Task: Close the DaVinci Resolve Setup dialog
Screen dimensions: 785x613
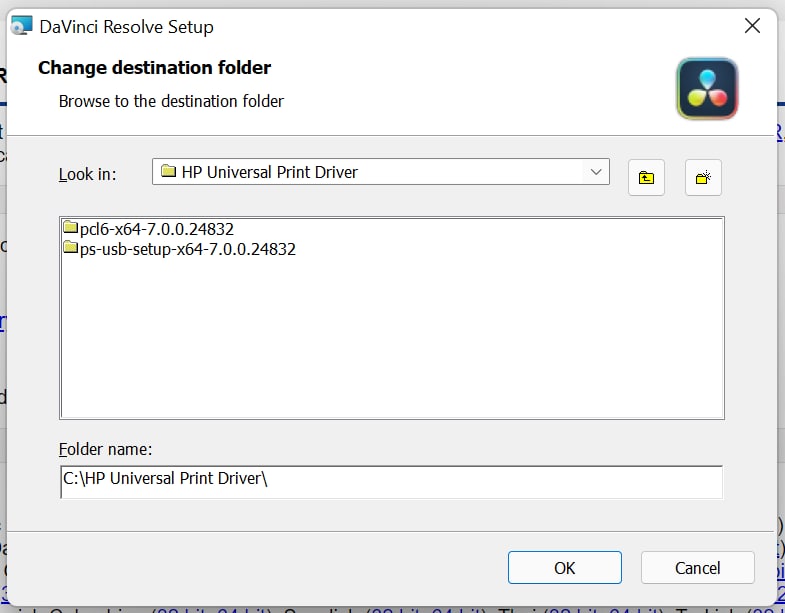Action: (x=752, y=26)
